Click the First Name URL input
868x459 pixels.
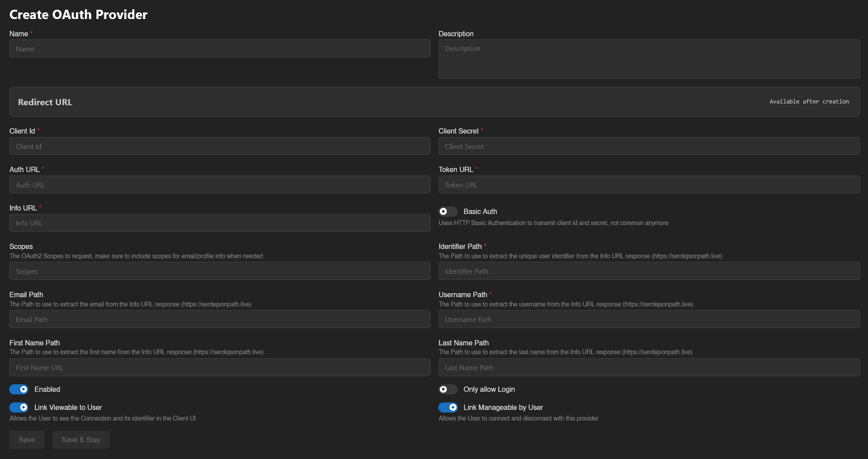[220, 367]
